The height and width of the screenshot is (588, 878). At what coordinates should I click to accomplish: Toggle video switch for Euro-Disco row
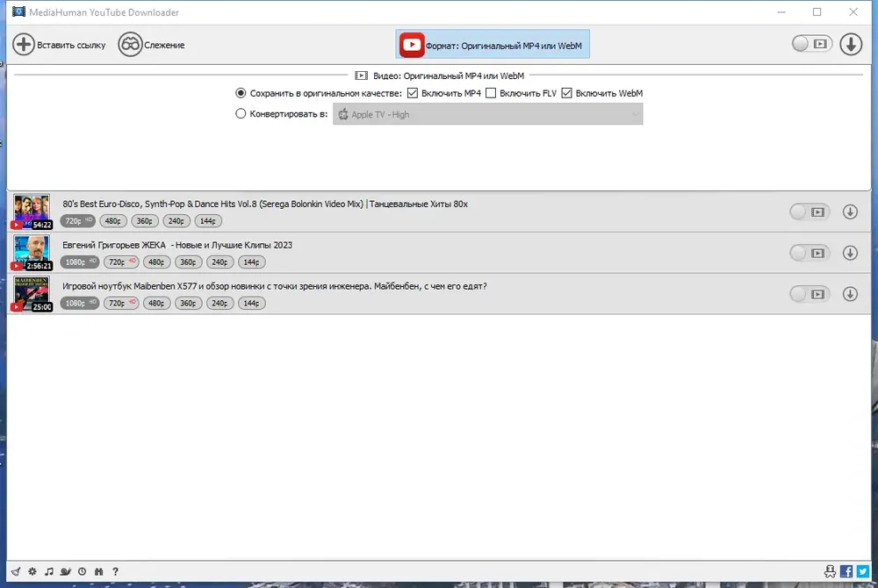point(810,212)
